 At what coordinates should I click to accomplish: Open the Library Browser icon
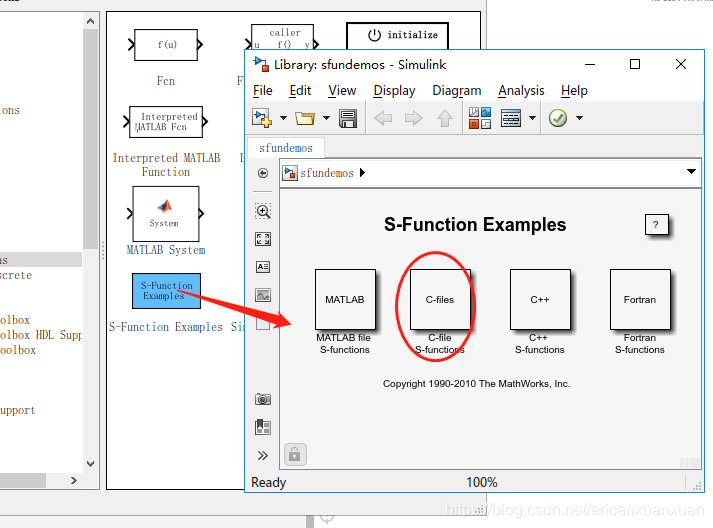(480, 118)
